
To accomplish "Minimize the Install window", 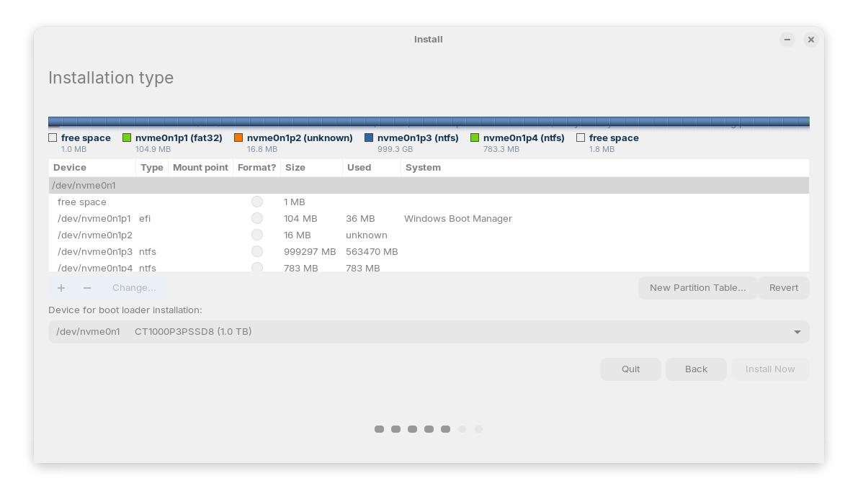I will tap(787, 40).
